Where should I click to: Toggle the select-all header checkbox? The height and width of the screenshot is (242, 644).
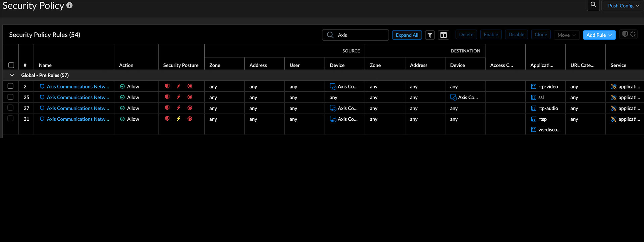click(x=11, y=65)
